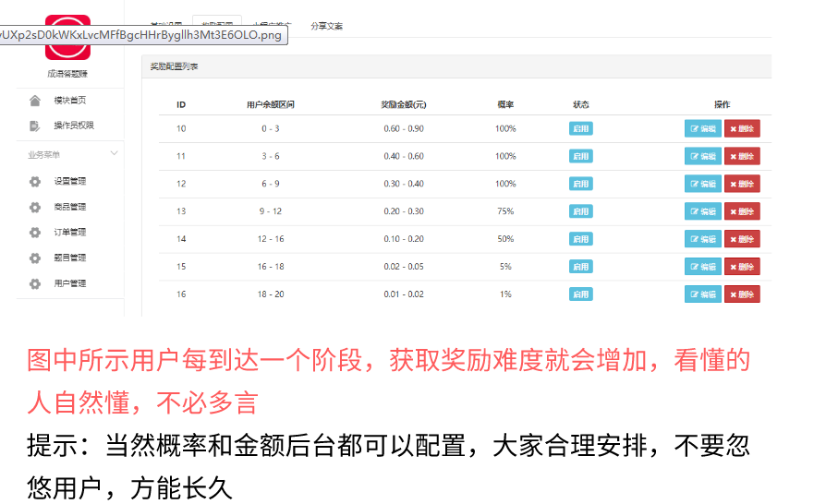This screenshot has width=814, height=504.
Task: Toggle the 启用 status for ID 16
Action: click(580, 294)
